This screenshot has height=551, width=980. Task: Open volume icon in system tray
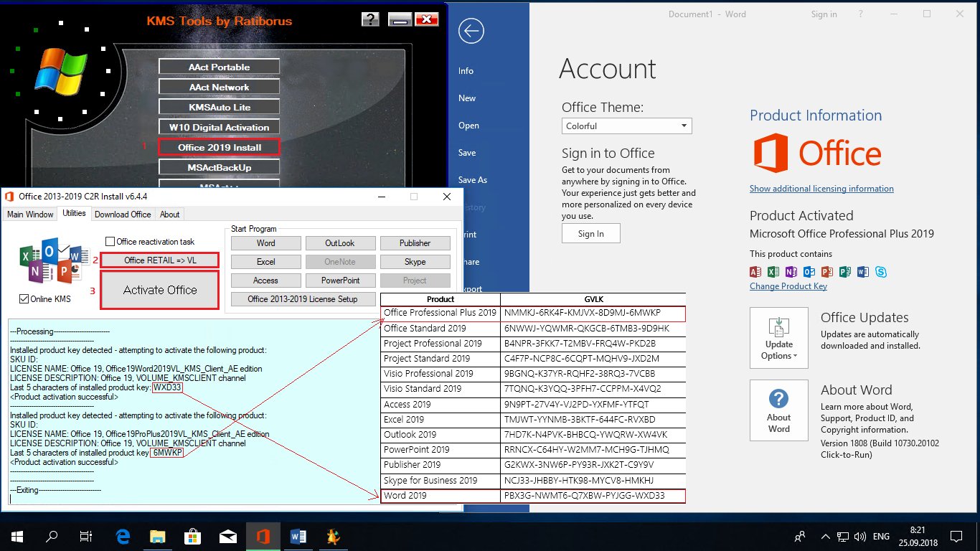(x=861, y=536)
